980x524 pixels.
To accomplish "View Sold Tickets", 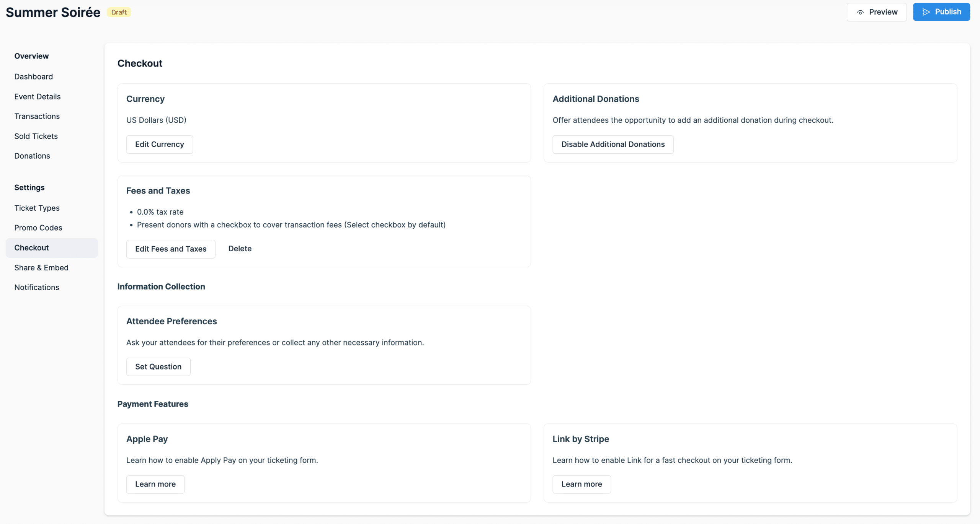I will point(36,136).
